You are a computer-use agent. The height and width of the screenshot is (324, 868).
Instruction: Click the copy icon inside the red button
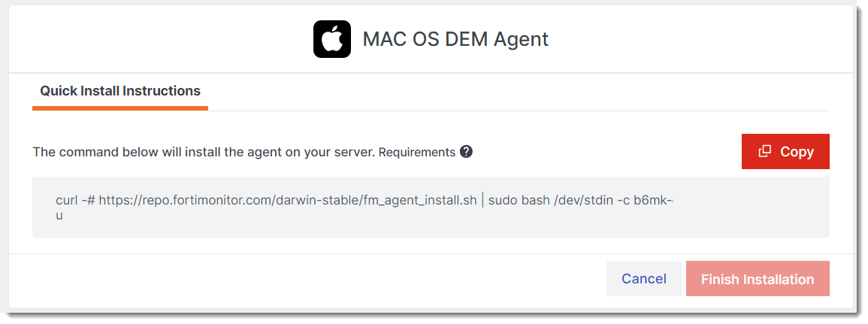coord(765,151)
